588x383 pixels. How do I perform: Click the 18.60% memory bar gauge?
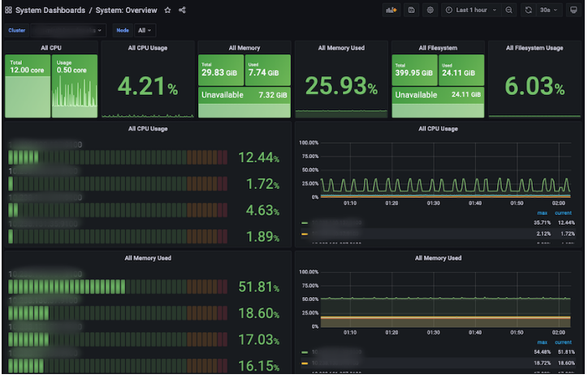click(118, 313)
